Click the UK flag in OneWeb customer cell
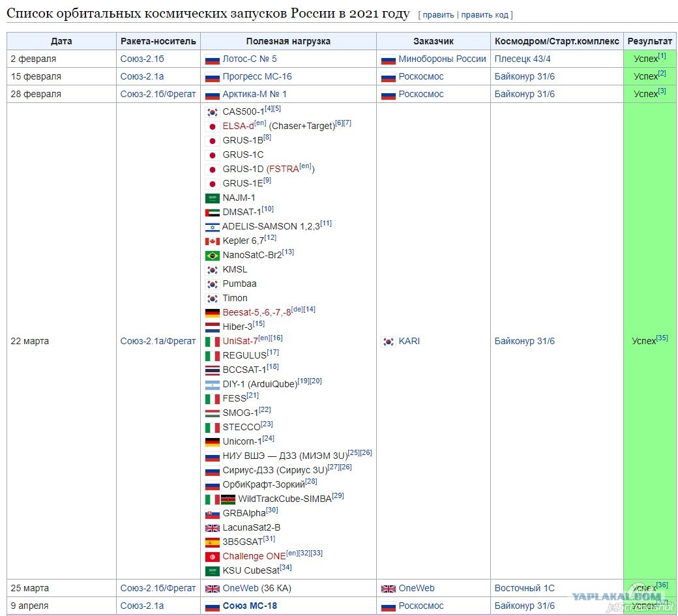This screenshot has height=616, width=678. coord(389,589)
